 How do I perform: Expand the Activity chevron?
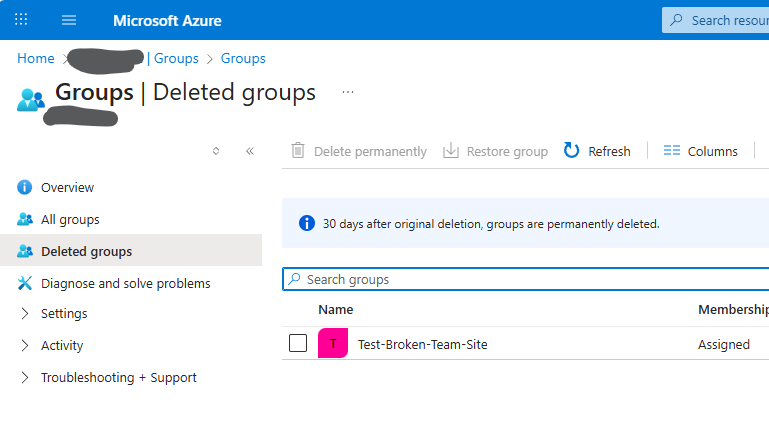tap(25, 345)
